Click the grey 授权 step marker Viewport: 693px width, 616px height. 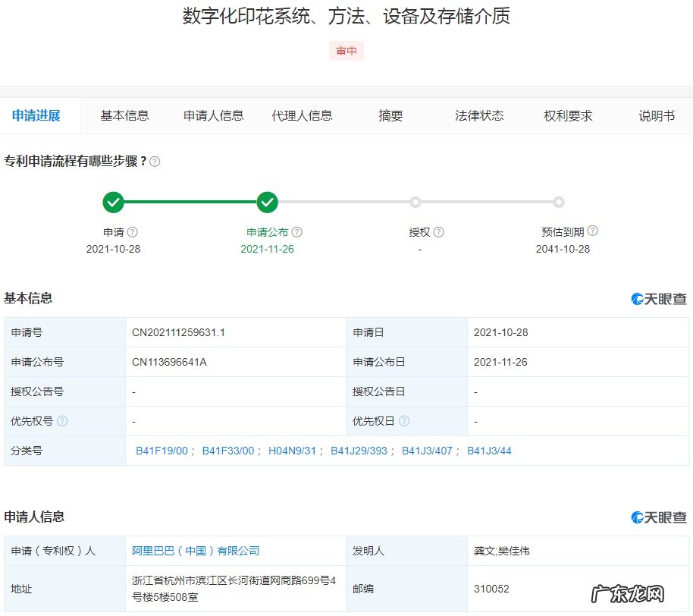pos(415,203)
